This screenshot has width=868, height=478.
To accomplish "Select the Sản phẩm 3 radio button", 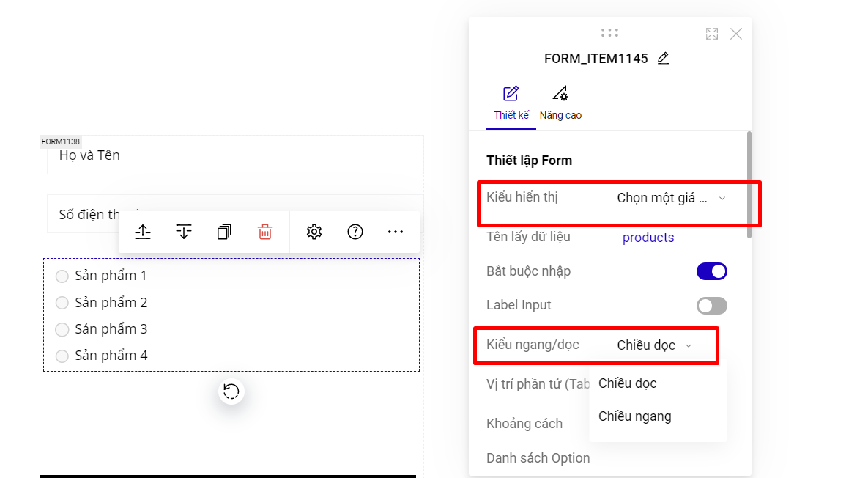I will click(62, 329).
